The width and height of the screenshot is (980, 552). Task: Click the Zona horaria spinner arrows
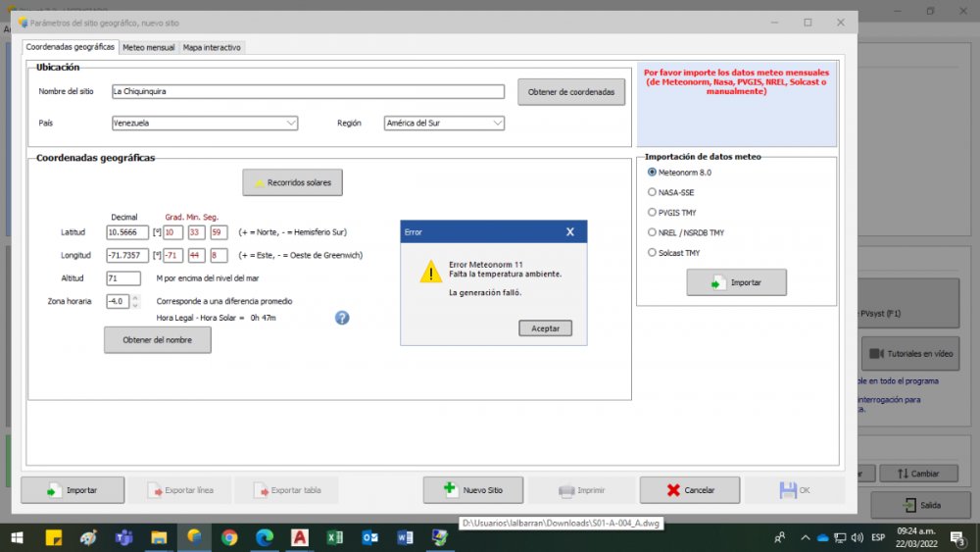click(135, 301)
